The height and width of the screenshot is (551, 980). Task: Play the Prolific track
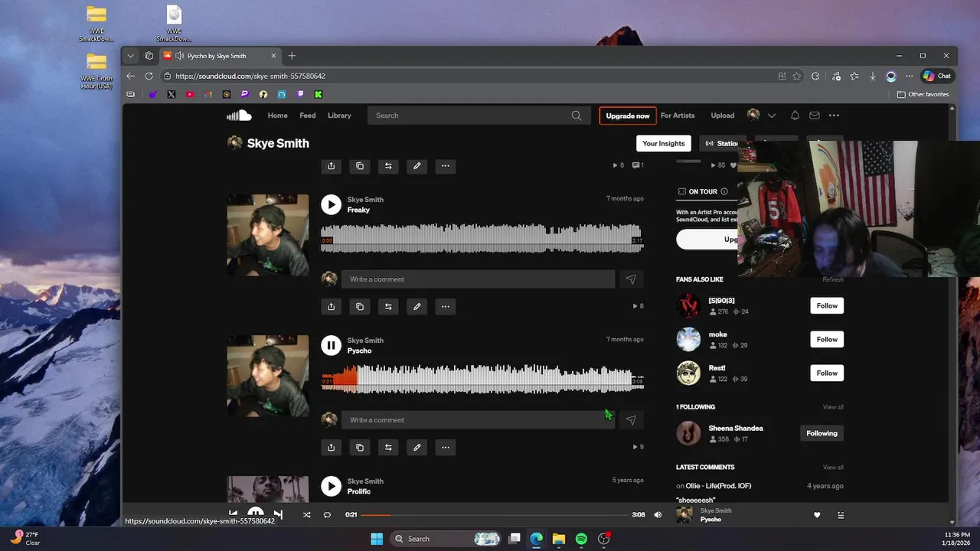331,486
